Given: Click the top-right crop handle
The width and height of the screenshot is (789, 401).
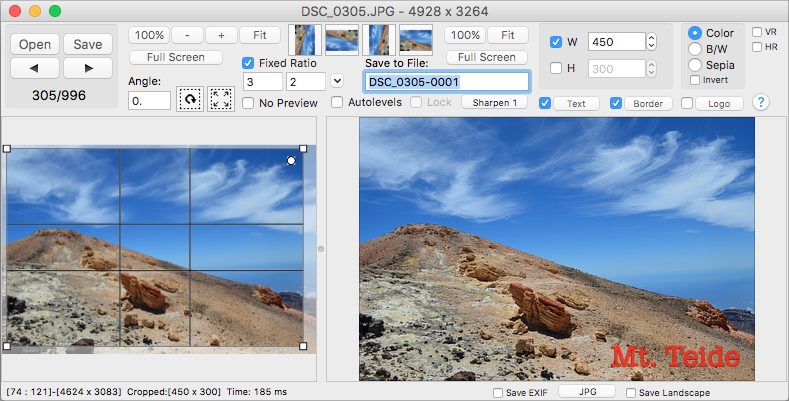Looking at the screenshot, I should tap(303, 148).
